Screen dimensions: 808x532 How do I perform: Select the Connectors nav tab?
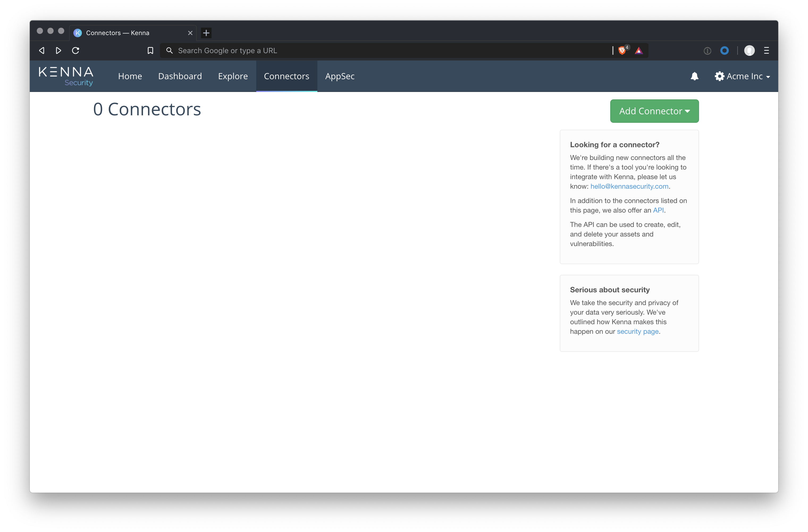287,76
